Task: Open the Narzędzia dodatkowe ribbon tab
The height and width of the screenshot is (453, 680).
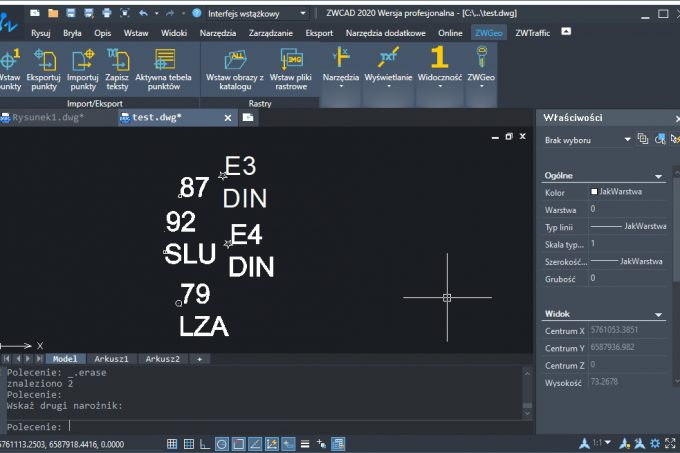Action: pyautogui.click(x=386, y=33)
